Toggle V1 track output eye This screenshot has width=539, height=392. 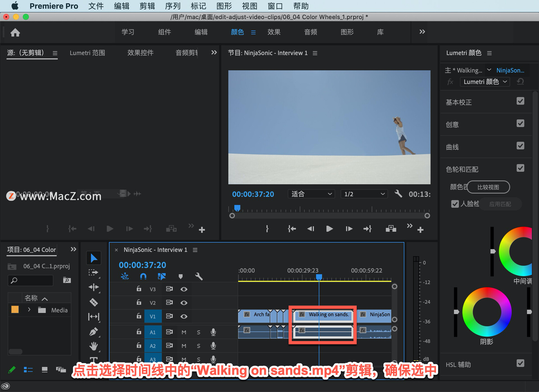(184, 316)
